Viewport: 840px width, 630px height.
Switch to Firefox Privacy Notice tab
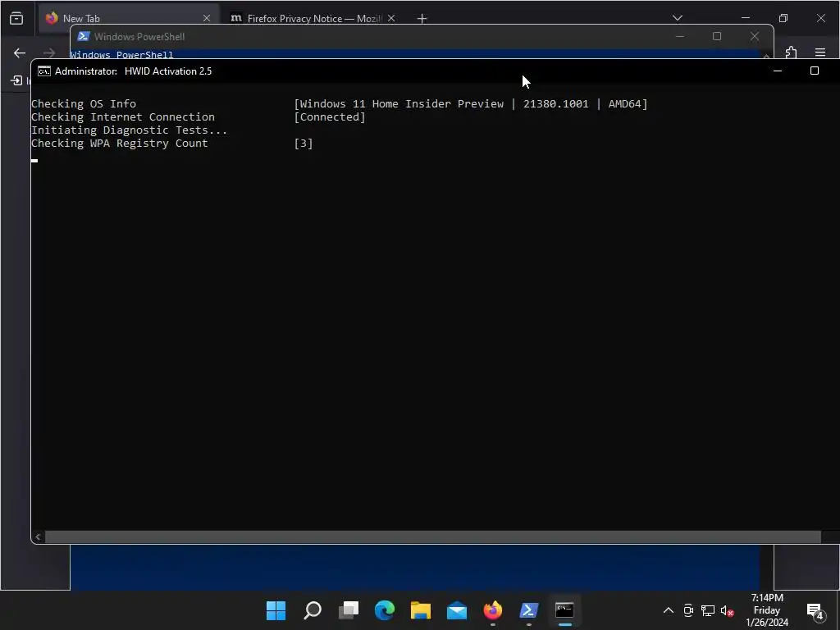click(x=313, y=18)
